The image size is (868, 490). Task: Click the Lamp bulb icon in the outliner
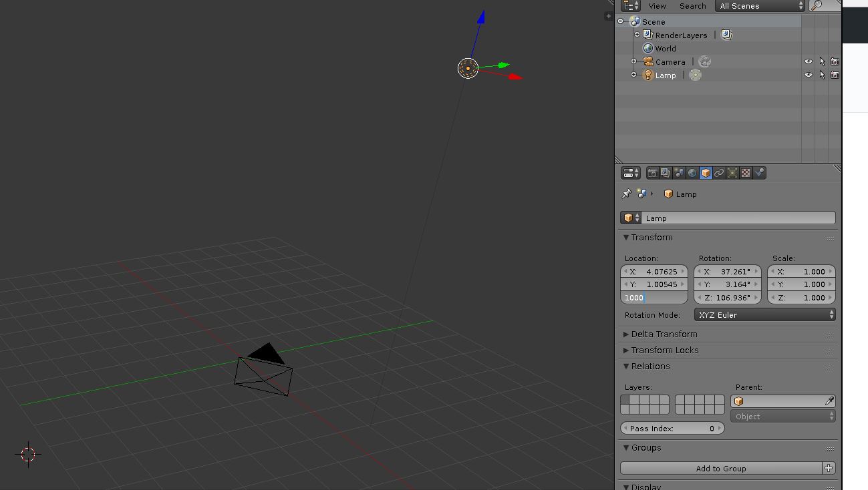[x=647, y=75]
